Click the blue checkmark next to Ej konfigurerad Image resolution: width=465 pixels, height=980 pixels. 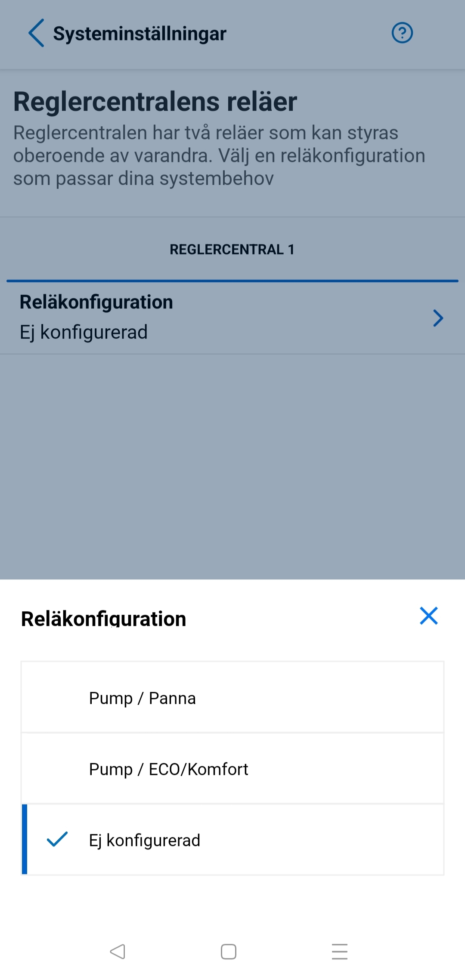click(57, 839)
